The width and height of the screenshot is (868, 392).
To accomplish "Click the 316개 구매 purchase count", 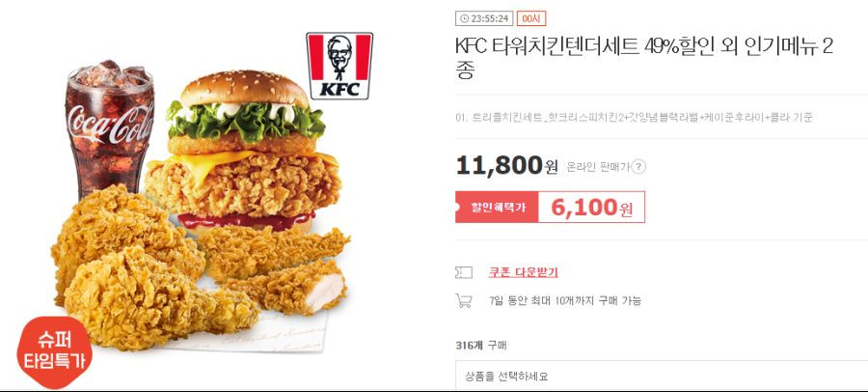I will [480, 345].
